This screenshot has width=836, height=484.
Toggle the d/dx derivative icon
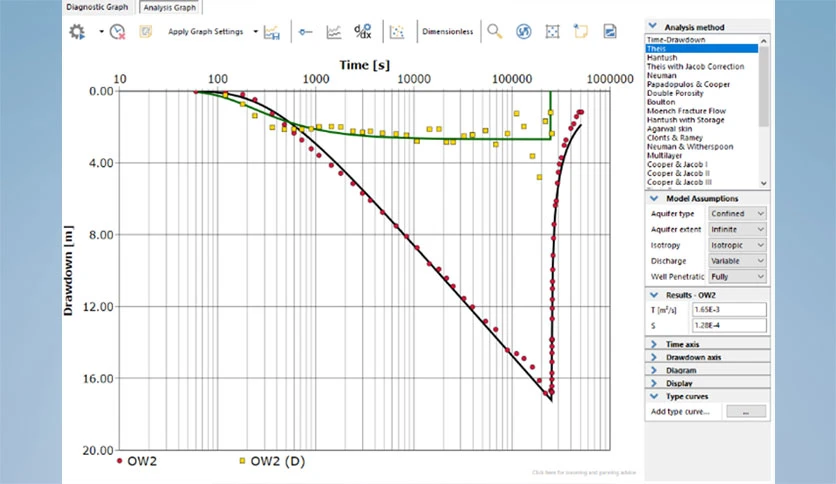[x=363, y=31]
